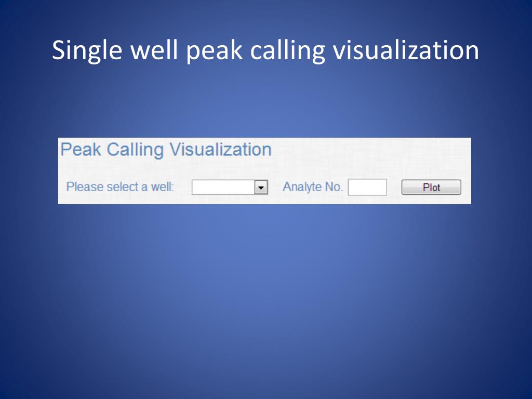This screenshot has height=399, width=532.
Task: Focus the Analyte No. input field
Action: tap(367, 187)
